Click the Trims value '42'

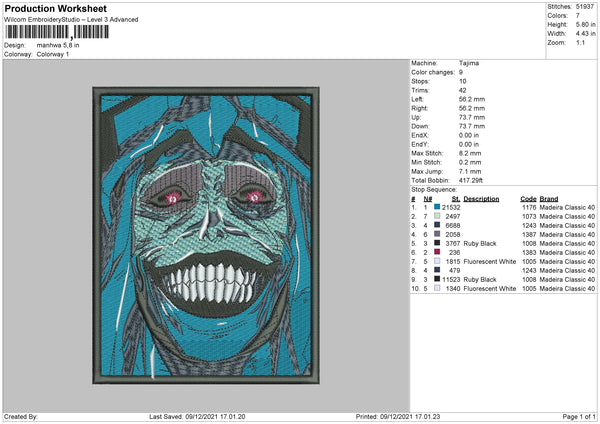463,90
